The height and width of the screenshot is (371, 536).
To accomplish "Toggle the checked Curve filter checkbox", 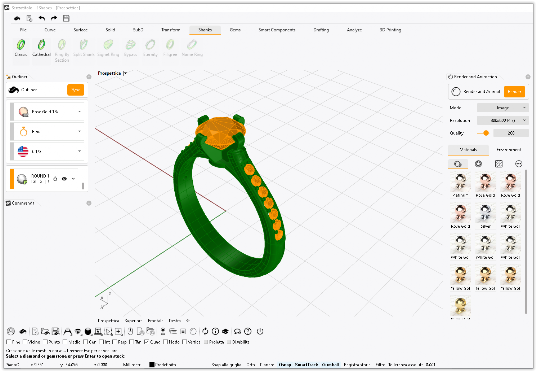I will point(146,342).
